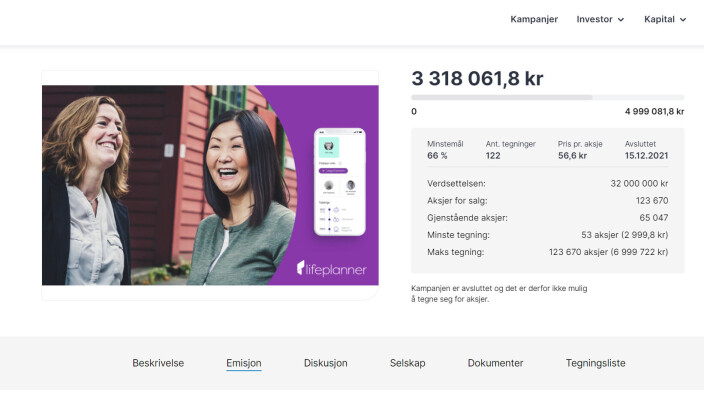Click the lifeplanner campaign image
Viewport: 704px width, 402px height.
[210, 185]
